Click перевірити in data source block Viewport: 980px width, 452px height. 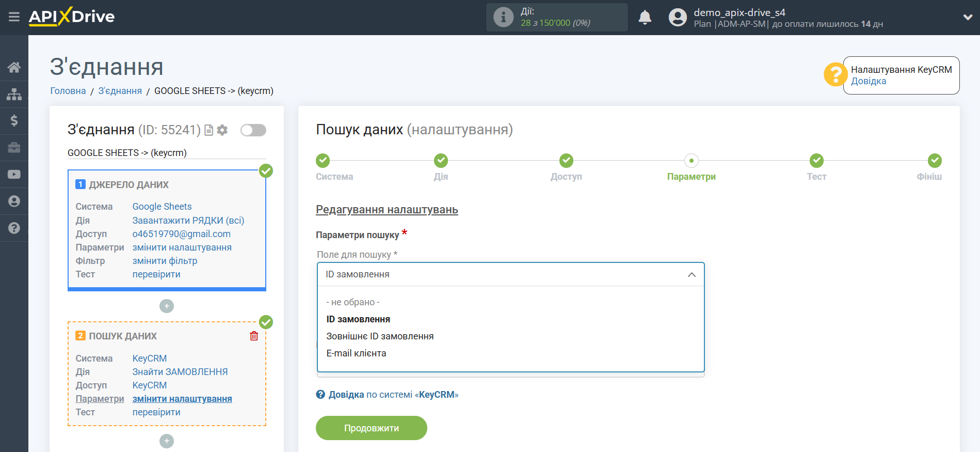[x=156, y=274]
